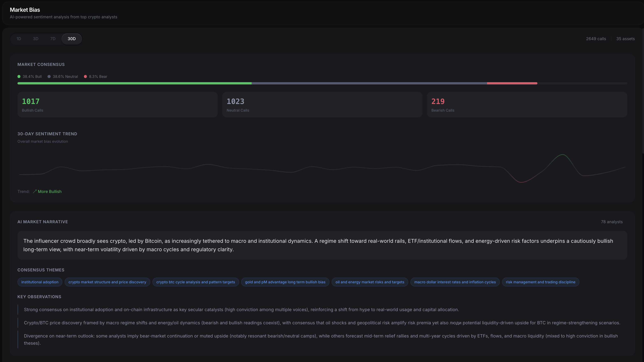
Task: Switch to the 1D timeframe tab
Action: pyautogui.click(x=19, y=39)
